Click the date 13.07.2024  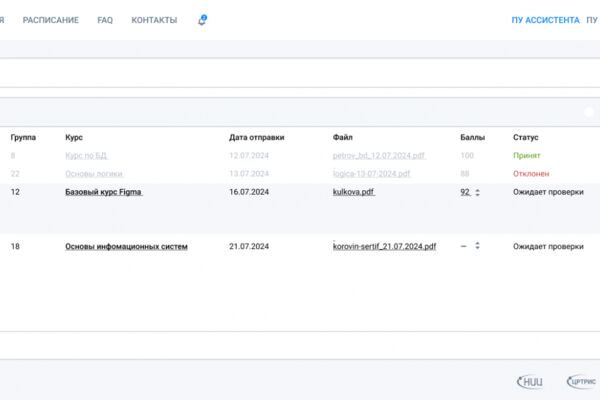(249, 173)
